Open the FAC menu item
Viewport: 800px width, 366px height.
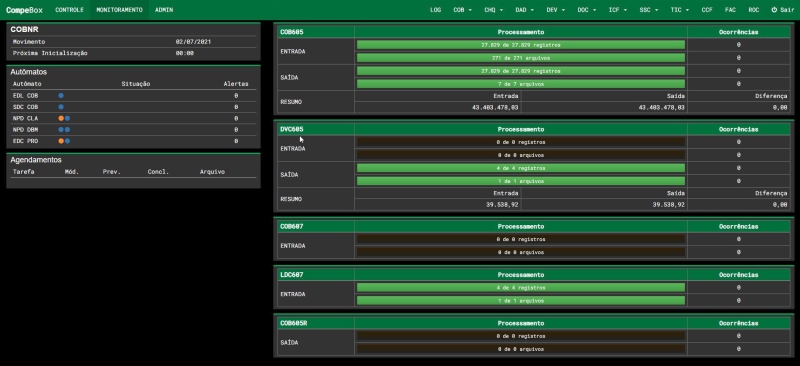(x=730, y=10)
